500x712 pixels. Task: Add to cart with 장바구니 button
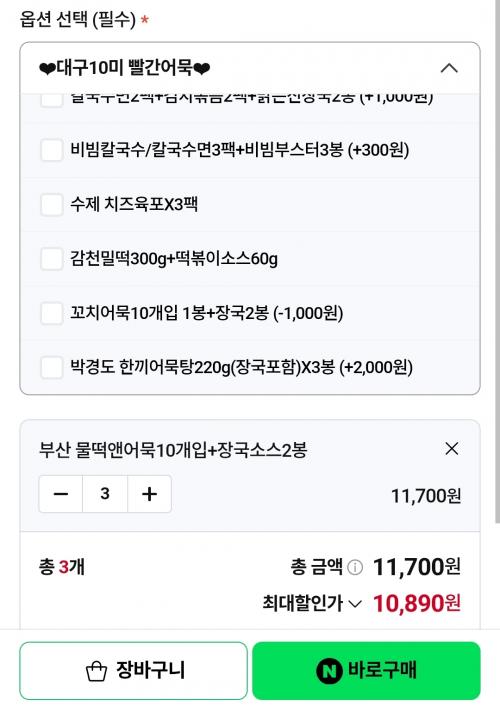coord(134,671)
